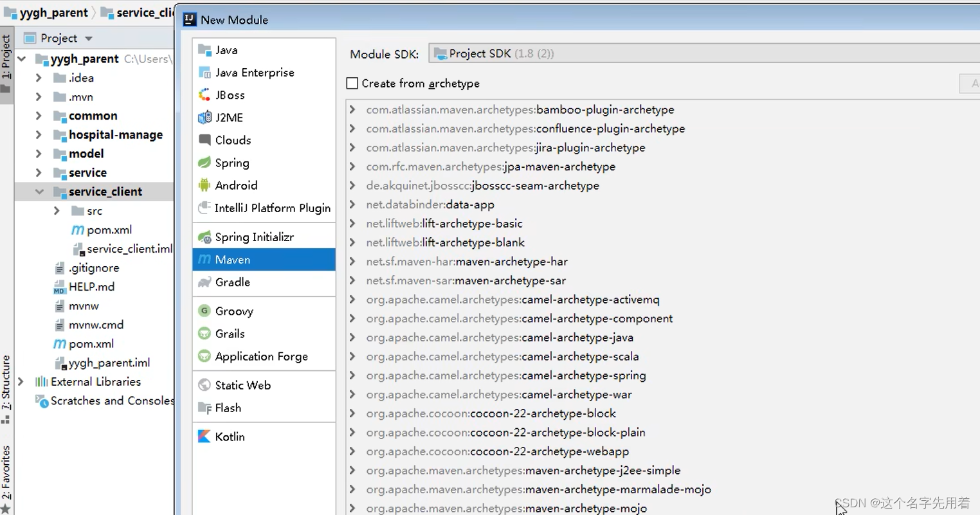Select jira-plugin-archetype in the list
Screen dimensions: 980x515
point(505,148)
